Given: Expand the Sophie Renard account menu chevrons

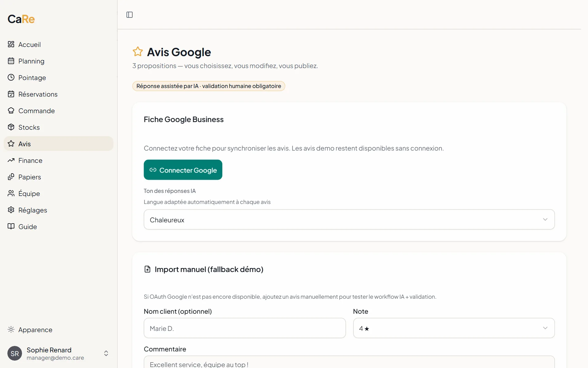Looking at the screenshot, I should pos(106,353).
